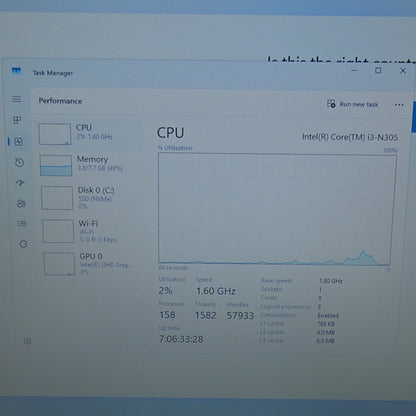Image resolution: width=416 pixels, height=416 pixels.
Task: Open the Details page list icon
Action: pos(22,224)
